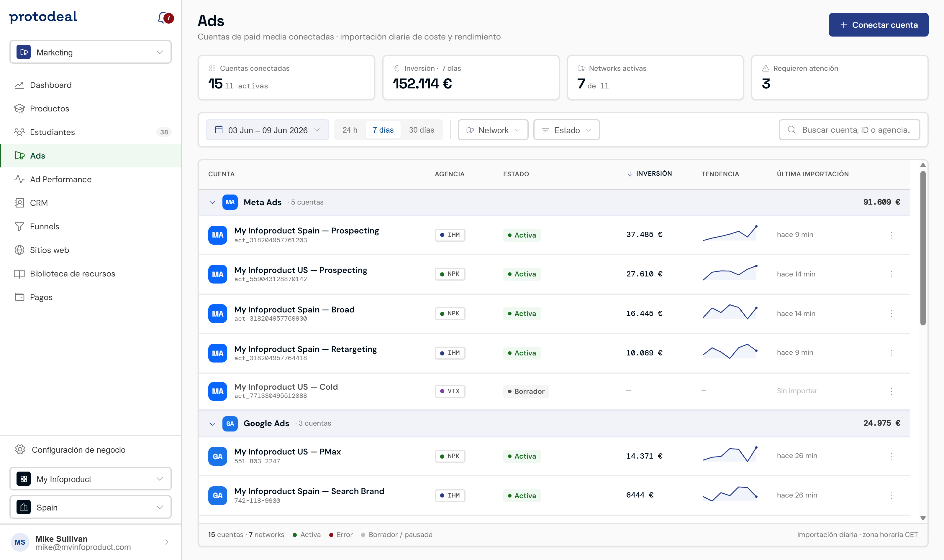View trend sparkline for Spain — Prospecting
This screenshot has width=944, height=560.
730,234
